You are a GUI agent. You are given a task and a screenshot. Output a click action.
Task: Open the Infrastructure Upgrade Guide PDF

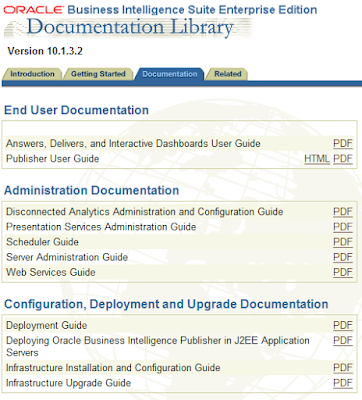point(343,383)
